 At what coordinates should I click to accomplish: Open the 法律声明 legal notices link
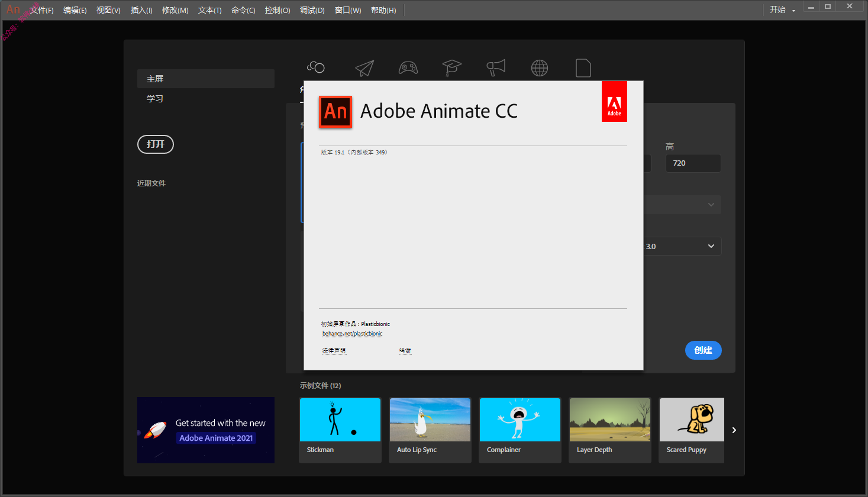[334, 351]
